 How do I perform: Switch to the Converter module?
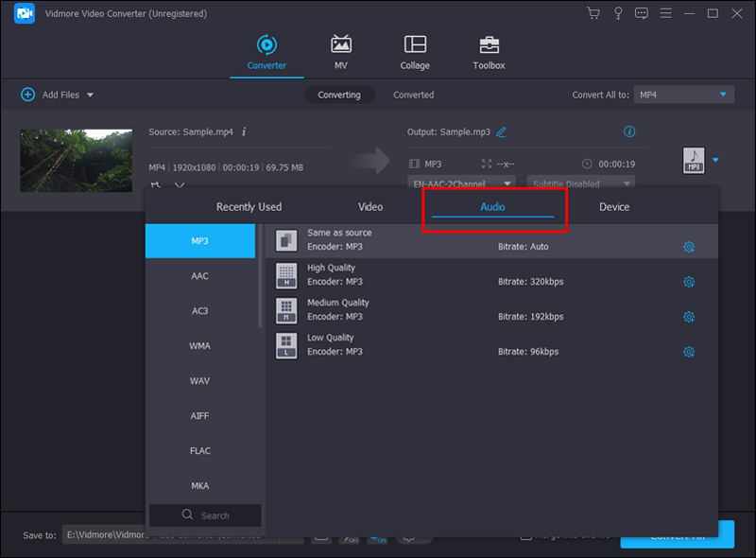266,52
